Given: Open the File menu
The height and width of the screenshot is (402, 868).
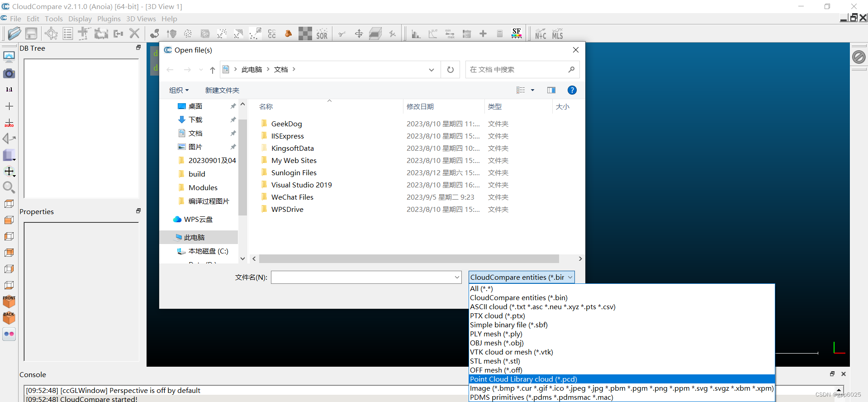Looking at the screenshot, I should click(x=15, y=19).
